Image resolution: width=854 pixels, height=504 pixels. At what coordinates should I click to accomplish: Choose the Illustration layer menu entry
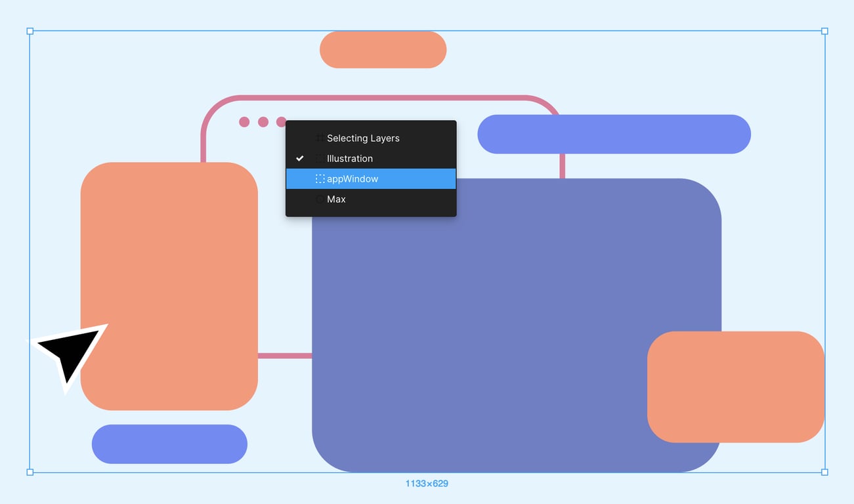(x=350, y=158)
